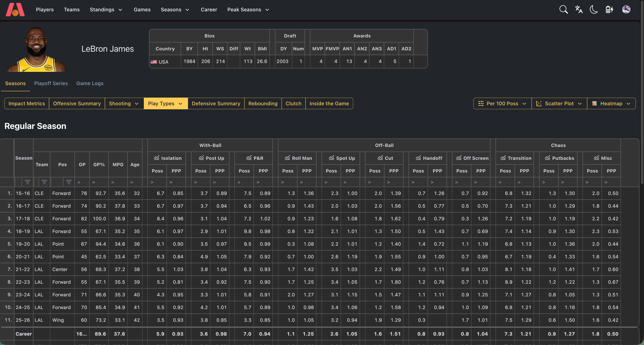Go to Career in navigation

point(209,9)
